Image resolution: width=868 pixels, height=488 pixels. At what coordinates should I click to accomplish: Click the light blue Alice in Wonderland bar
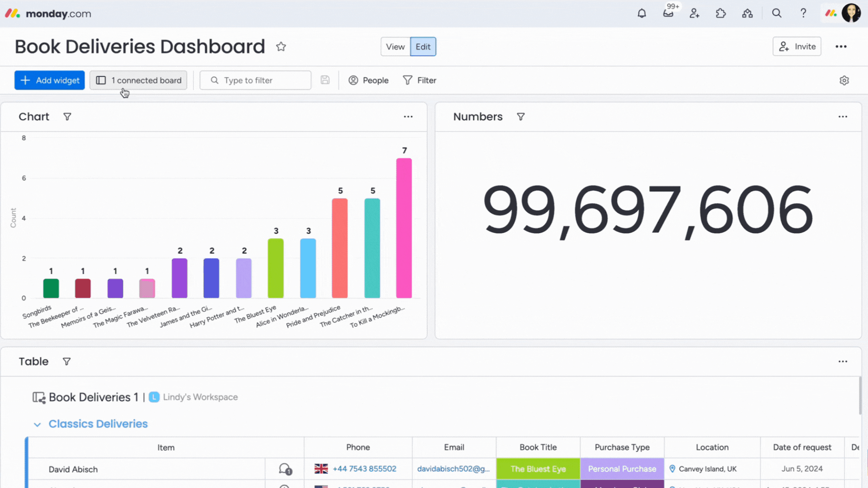[308, 268]
